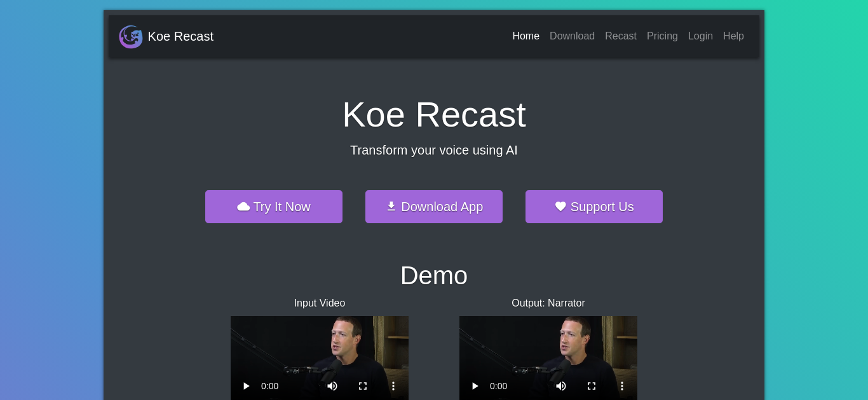Screen dimensions: 868x400
Task: Open the Koe Recast brand name link
Action: coord(180,36)
